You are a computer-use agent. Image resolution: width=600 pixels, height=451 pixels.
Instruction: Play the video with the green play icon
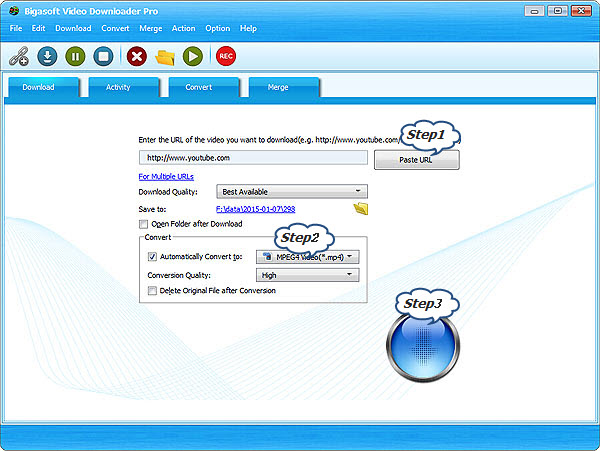[x=193, y=56]
